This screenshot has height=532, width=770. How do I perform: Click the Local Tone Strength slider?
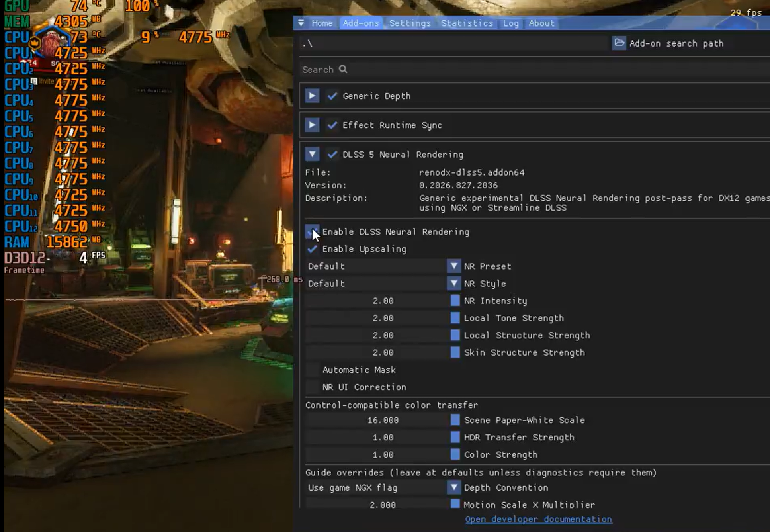[x=383, y=318]
